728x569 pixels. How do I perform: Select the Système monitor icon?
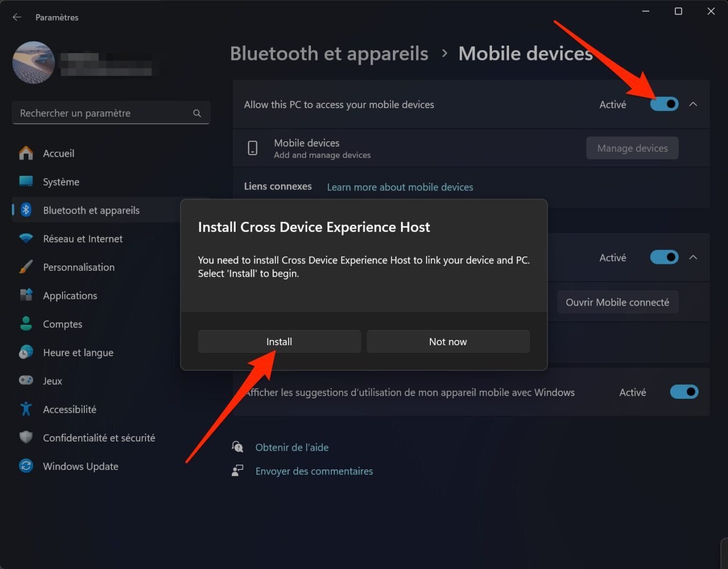(26, 181)
